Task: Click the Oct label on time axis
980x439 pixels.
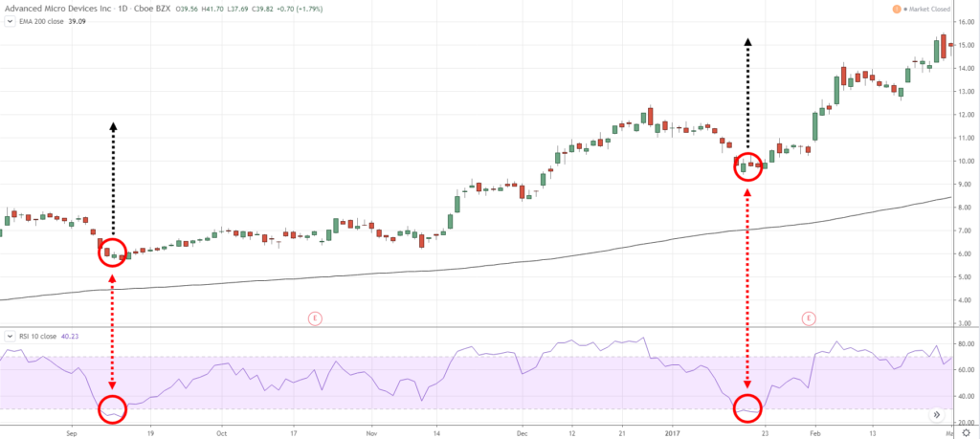Action: 221,432
